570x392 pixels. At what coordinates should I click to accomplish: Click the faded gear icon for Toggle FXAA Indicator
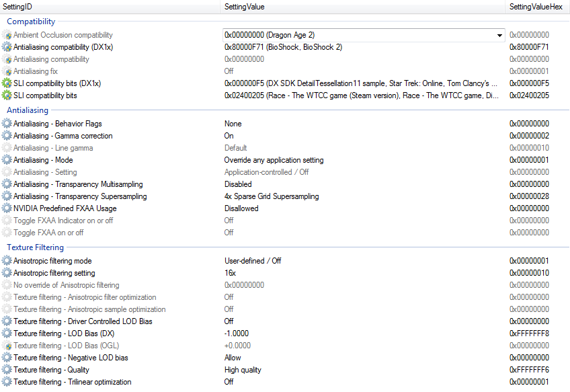point(7,221)
